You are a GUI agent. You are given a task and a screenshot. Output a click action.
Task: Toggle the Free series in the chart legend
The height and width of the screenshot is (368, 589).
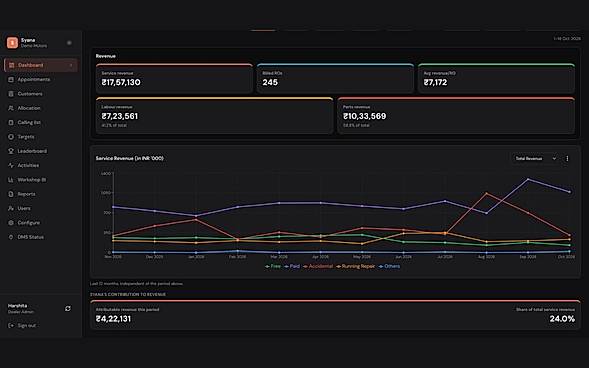pyautogui.click(x=273, y=266)
